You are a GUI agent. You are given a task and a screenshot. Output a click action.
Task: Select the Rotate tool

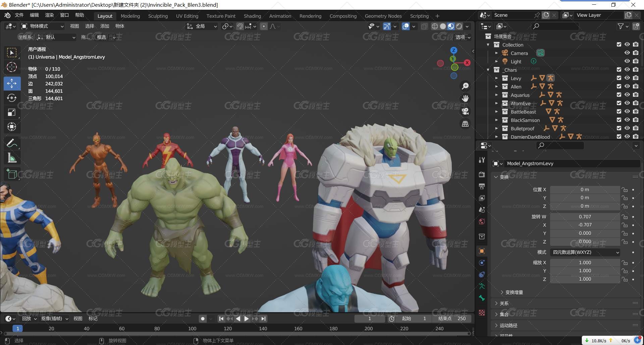pyautogui.click(x=12, y=98)
